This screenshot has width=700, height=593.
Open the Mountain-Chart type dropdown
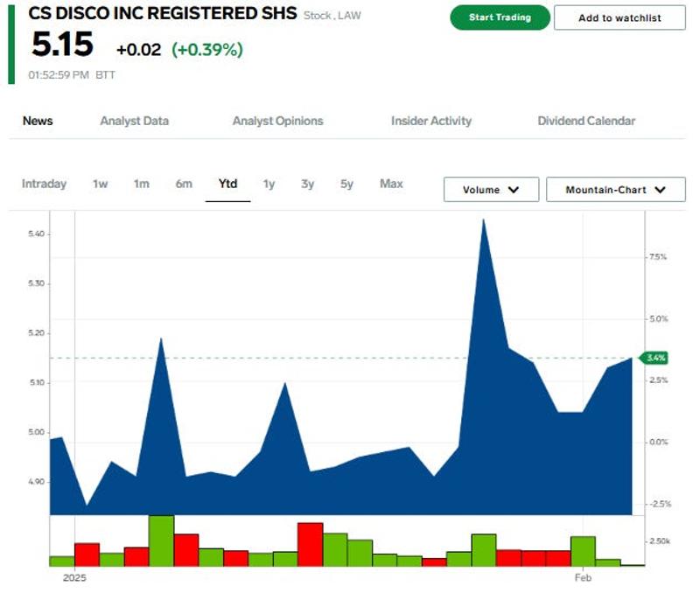coord(616,190)
